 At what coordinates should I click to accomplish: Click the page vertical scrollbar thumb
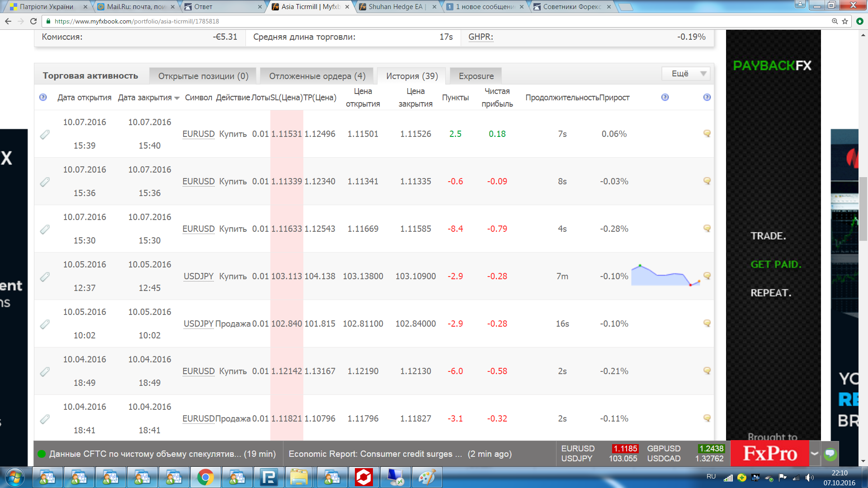(x=863, y=209)
